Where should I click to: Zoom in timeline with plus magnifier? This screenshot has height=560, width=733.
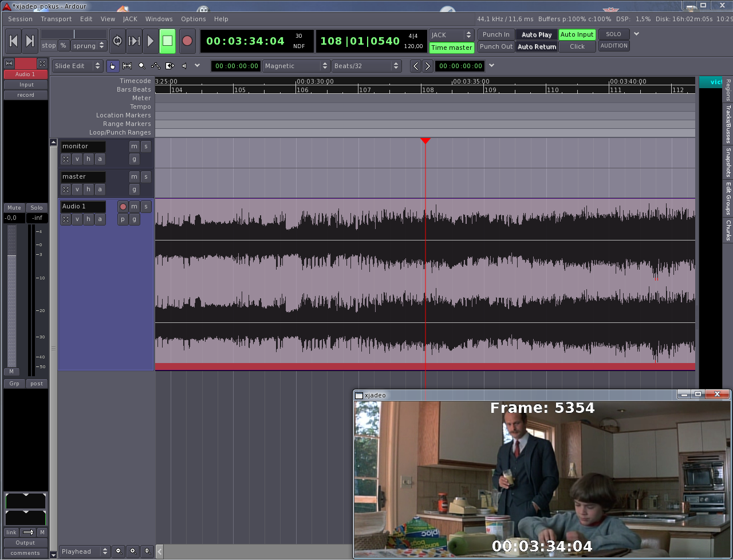[133, 551]
